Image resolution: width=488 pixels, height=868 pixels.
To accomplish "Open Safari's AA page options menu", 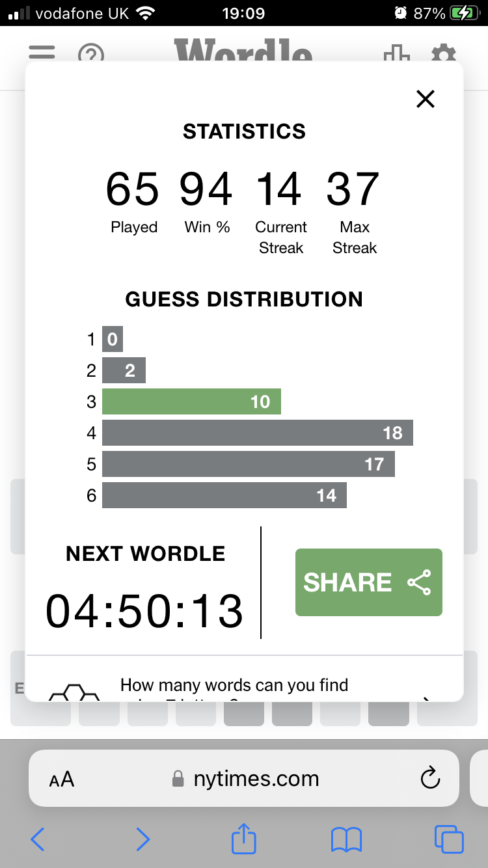I will click(62, 779).
